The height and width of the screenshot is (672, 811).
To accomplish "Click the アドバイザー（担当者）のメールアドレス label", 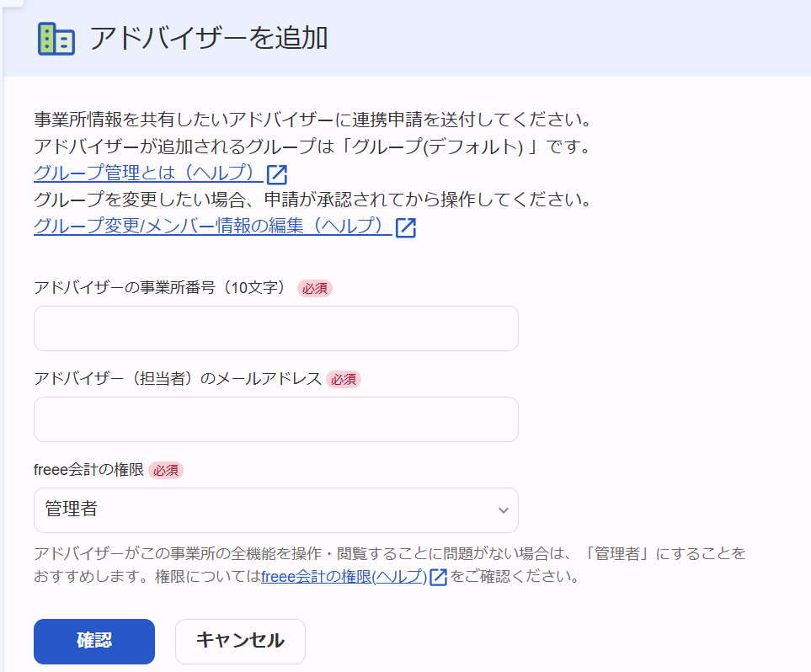I will (x=178, y=379).
